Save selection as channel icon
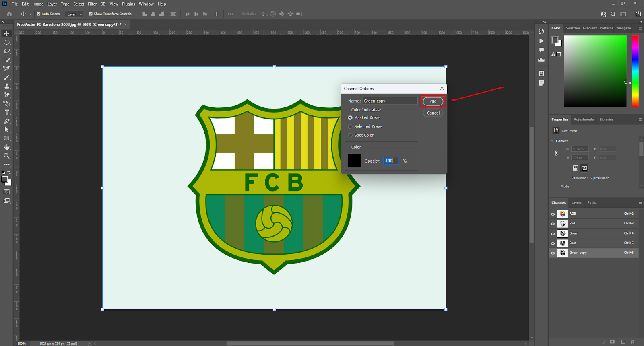Image resolution: width=644 pixels, height=346 pixels. 612,342
